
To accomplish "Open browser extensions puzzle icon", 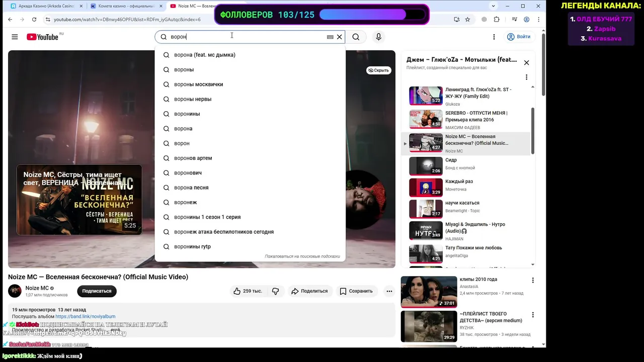I will [x=497, y=20].
